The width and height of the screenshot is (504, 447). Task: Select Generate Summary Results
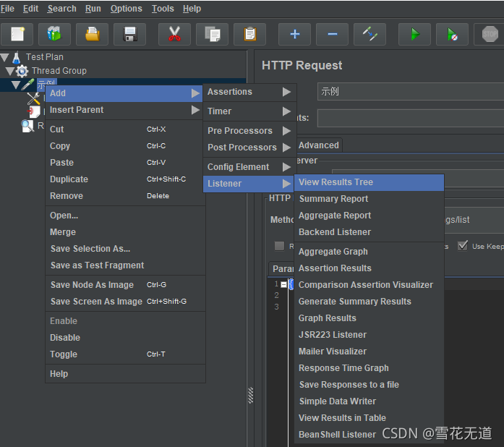(369, 302)
